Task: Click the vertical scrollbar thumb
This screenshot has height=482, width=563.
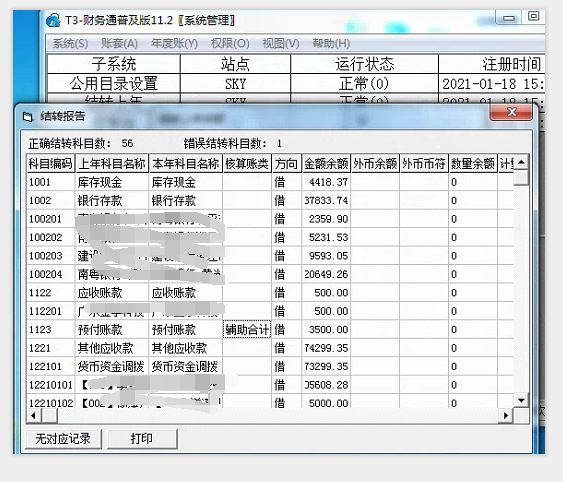Action: [521, 178]
